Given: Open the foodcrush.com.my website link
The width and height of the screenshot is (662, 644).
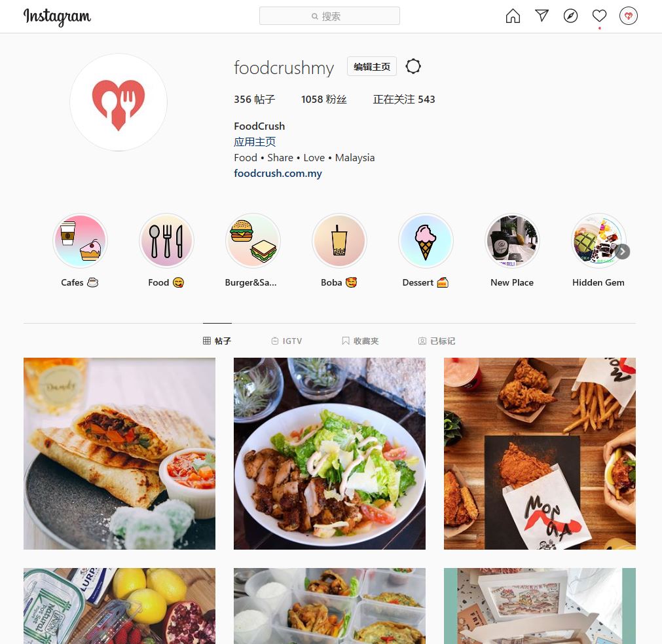Looking at the screenshot, I should [278, 173].
